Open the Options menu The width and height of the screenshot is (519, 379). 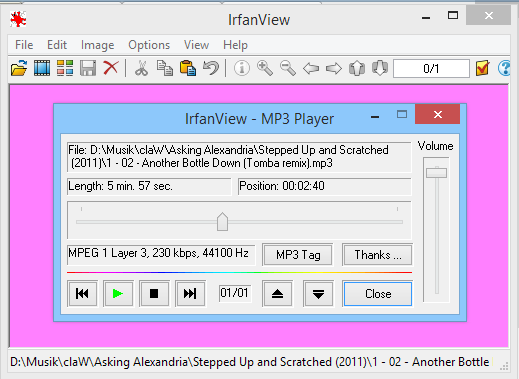[x=149, y=45]
